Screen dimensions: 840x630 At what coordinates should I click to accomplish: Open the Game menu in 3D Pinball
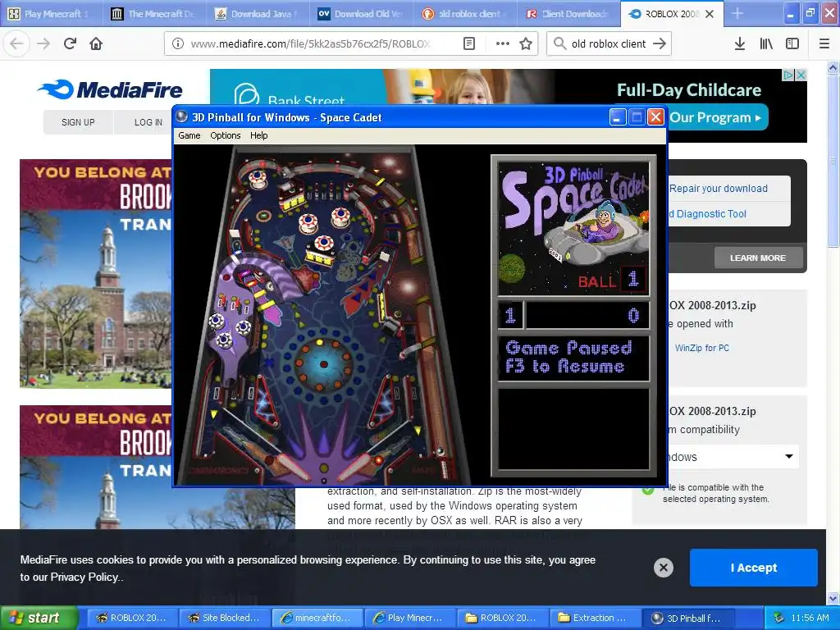(x=189, y=135)
